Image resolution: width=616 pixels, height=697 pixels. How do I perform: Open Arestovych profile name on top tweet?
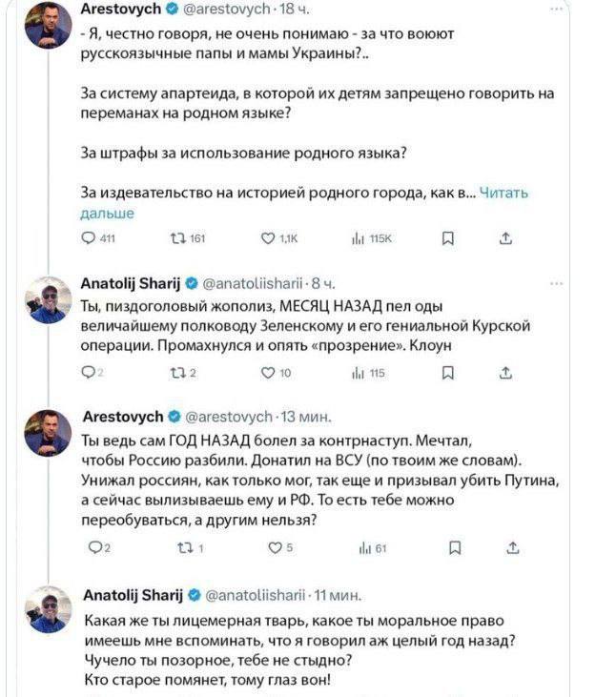click(x=113, y=9)
